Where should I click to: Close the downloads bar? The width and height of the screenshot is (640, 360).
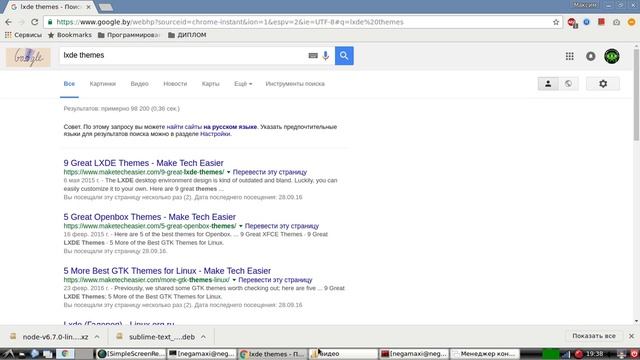pos(631,336)
